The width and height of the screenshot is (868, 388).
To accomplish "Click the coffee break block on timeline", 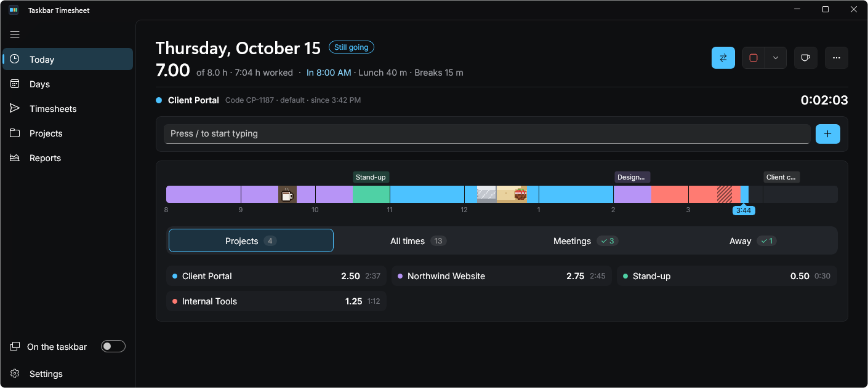I will pyautogui.click(x=287, y=194).
